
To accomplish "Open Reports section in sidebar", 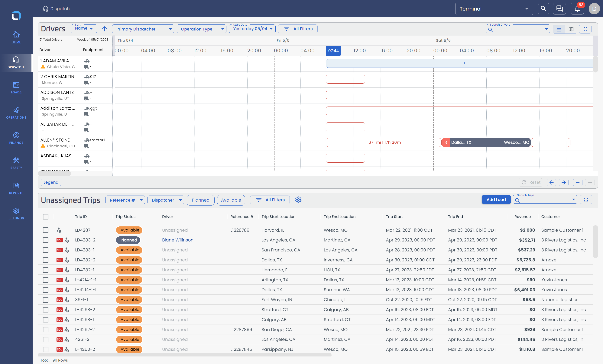I will (x=16, y=188).
